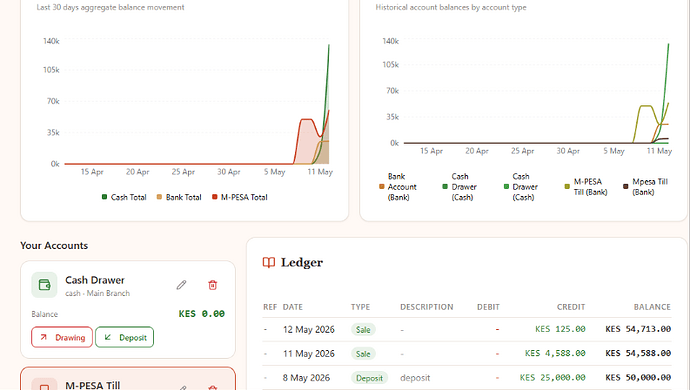Click the BALANCE column header
The width and height of the screenshot is (690, 390).
pyautogui.click(x=652, y=307)
